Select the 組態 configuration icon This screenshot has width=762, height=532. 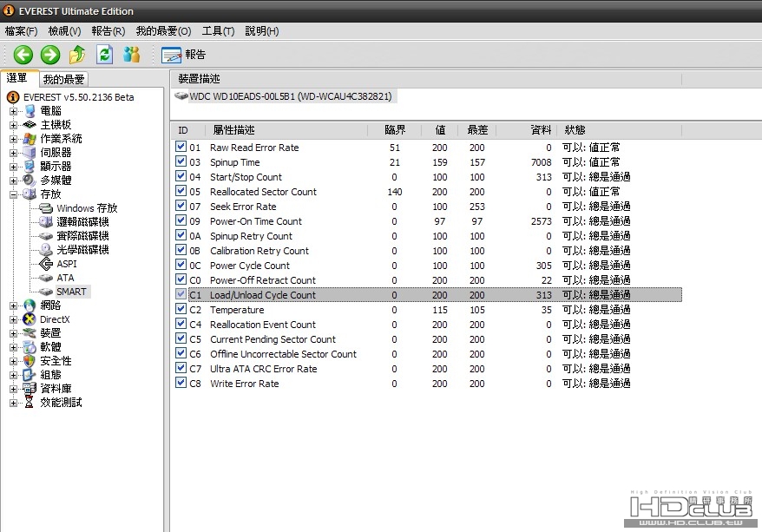[30, 375]
